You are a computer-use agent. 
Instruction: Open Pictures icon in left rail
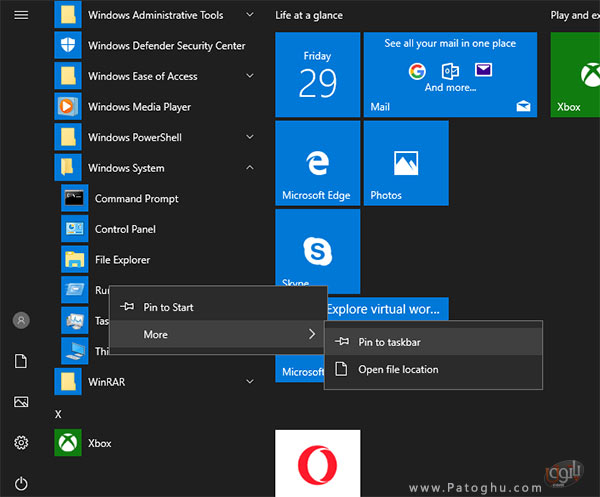pos(21,402)
